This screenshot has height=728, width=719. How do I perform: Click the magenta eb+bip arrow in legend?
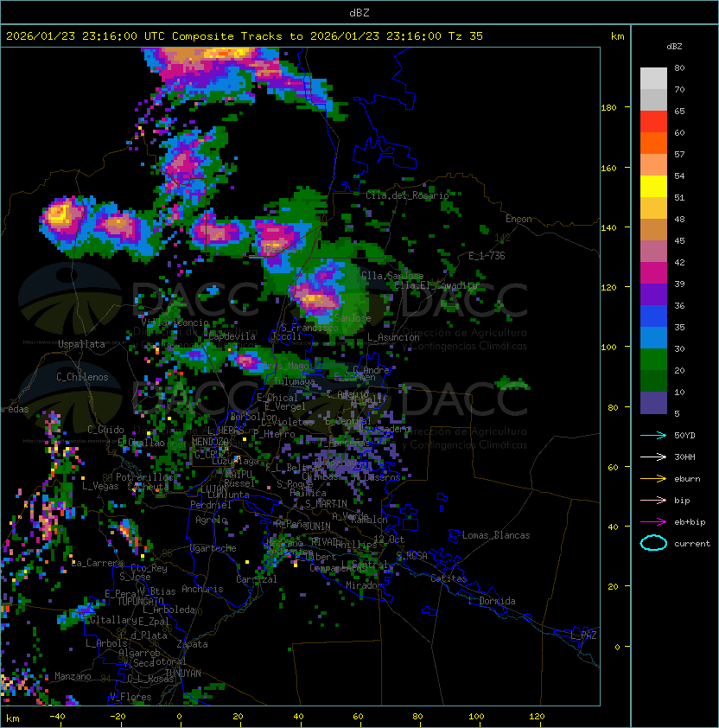[x=653, y=522]
